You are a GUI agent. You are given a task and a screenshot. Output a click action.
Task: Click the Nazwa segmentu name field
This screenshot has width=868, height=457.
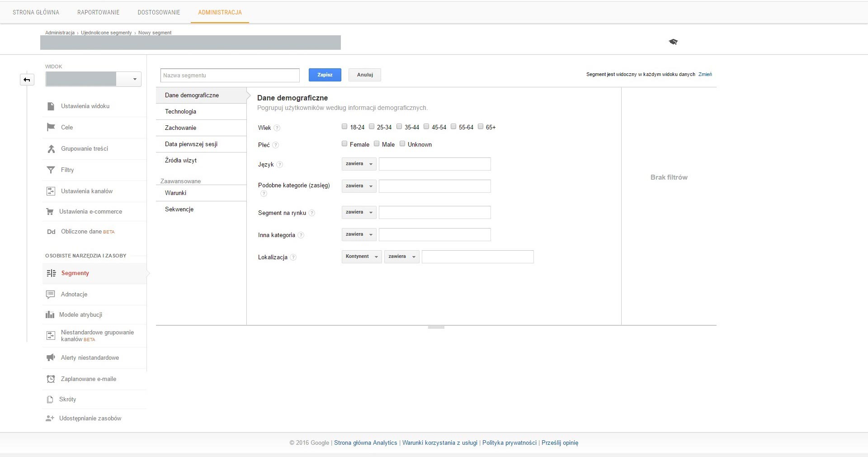coord(230,75)
